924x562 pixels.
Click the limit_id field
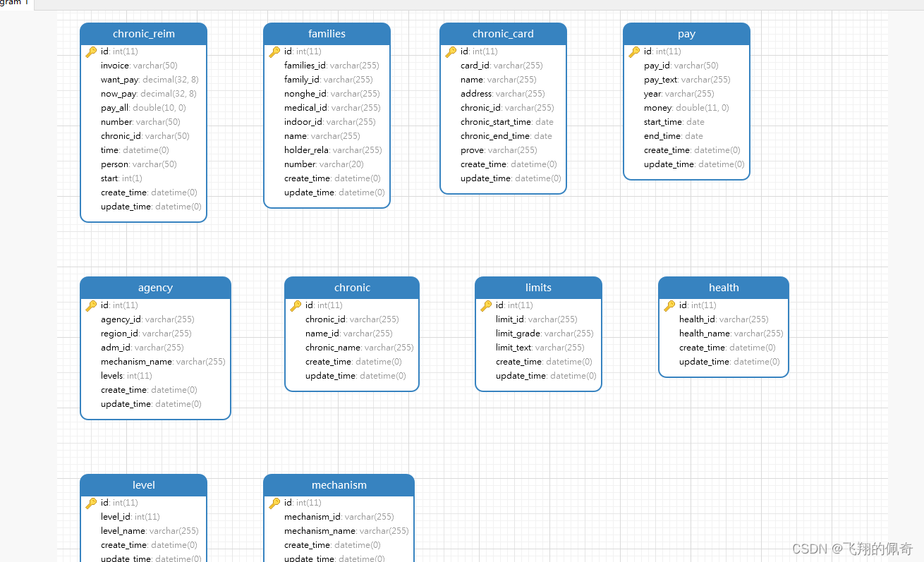coord(537,319)
